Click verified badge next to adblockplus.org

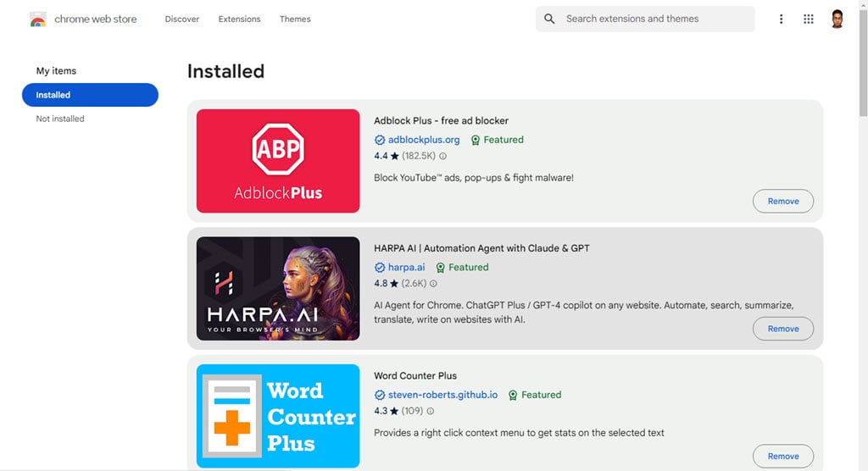pos(380,140)
